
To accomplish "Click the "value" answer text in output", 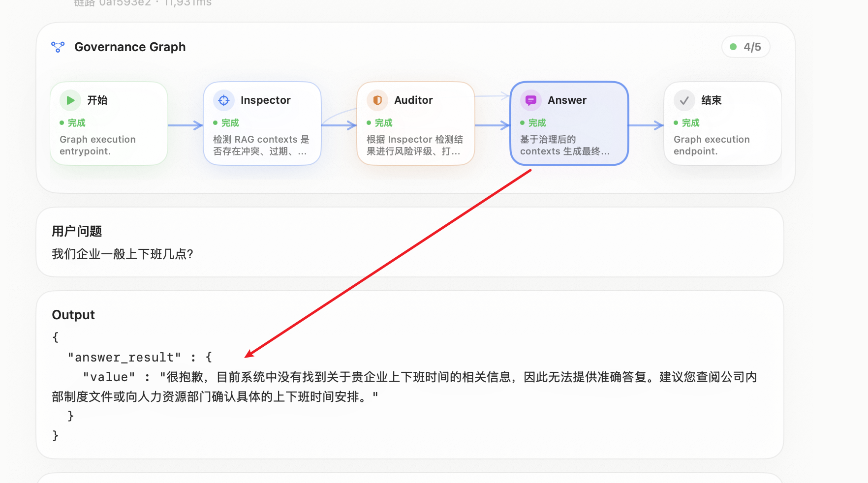I will coord(404,387).
